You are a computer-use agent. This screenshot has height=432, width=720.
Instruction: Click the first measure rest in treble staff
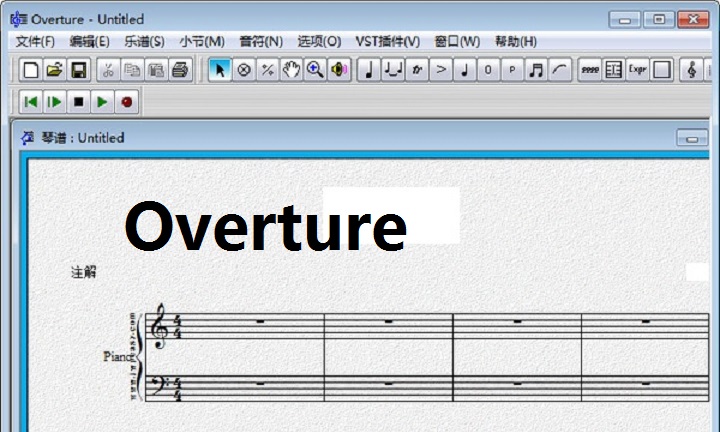[x=260, y=321]
